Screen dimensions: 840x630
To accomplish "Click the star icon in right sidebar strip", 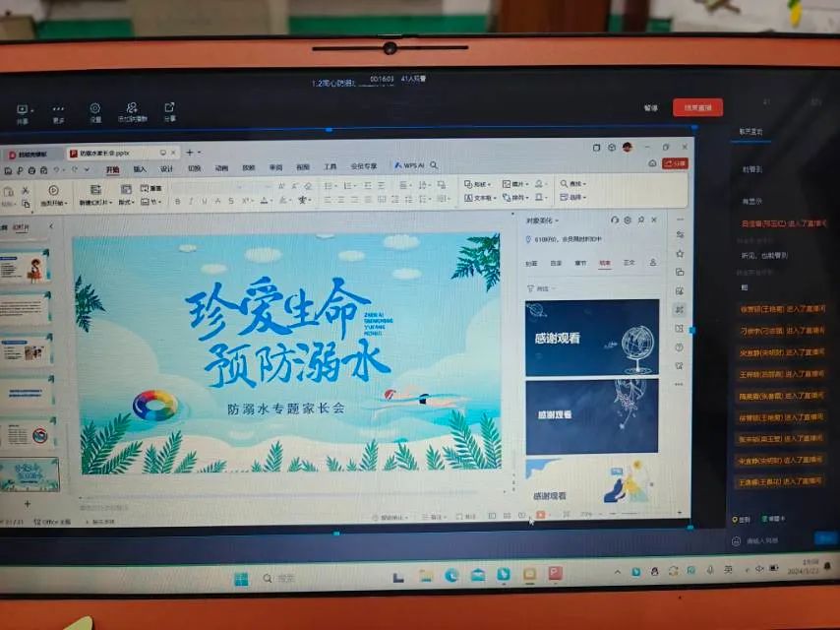I will pos(680,254).
